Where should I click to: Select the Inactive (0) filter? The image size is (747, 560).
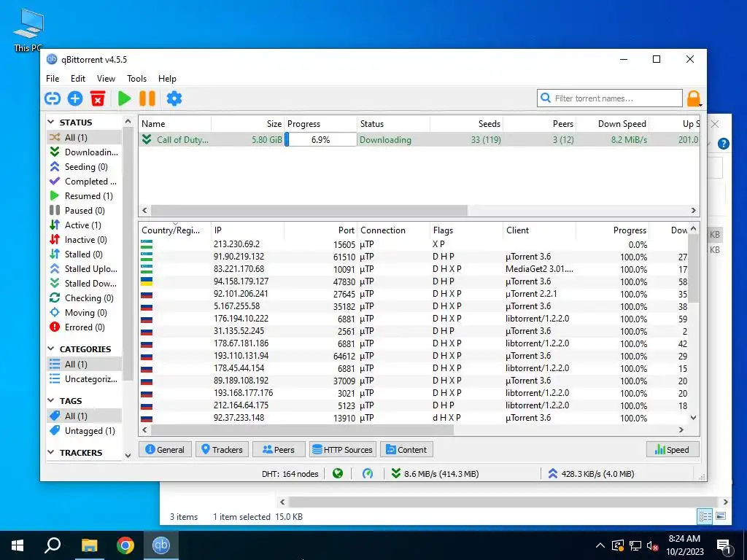[84, 239]
